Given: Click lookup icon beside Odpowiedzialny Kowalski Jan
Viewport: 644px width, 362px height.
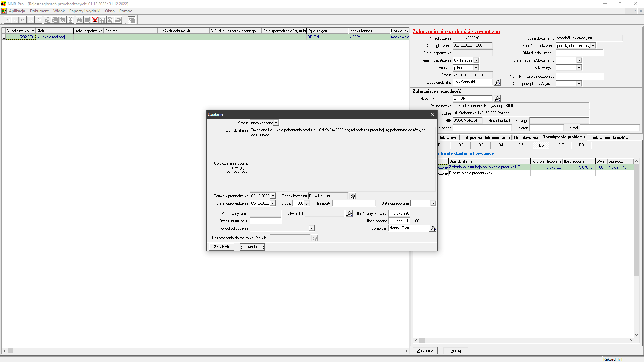Looking at the screenshot, I should point(353,196).
